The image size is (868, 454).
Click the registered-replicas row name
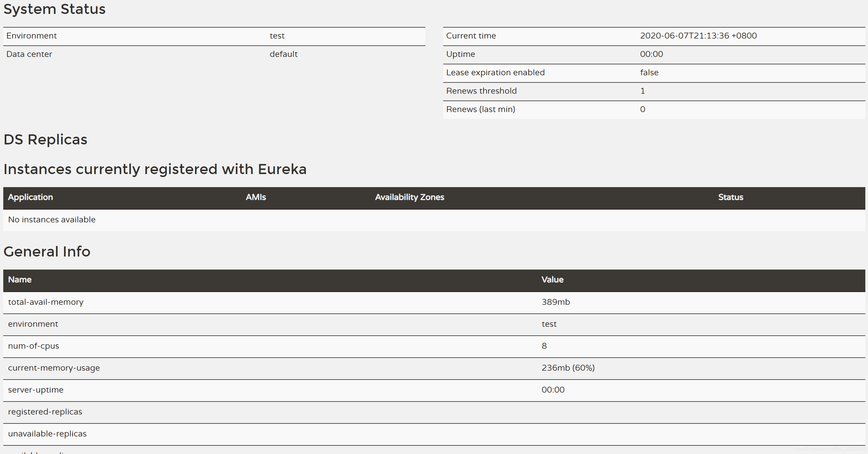click(45, 412)
